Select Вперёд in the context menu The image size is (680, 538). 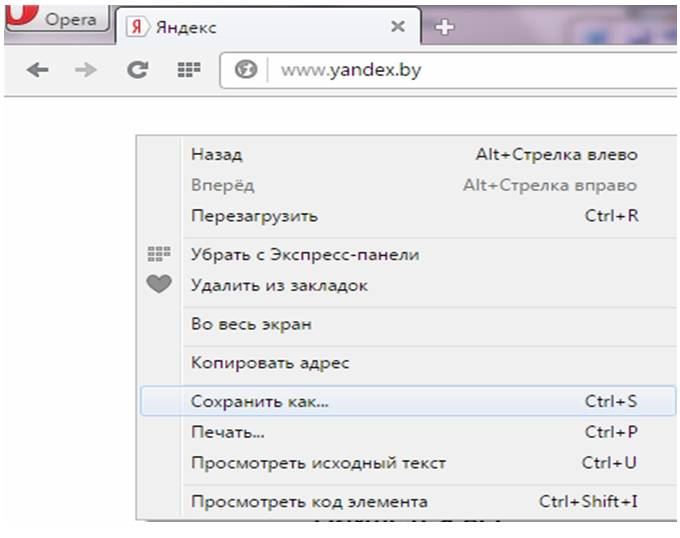pyautogui.click(x=222, y=185)
